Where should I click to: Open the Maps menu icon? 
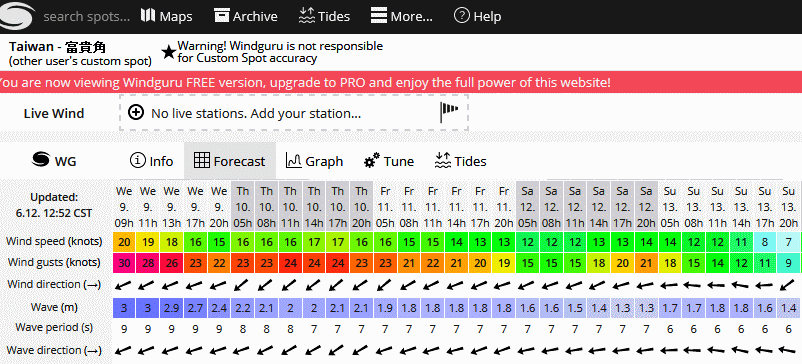pos(148,15)
